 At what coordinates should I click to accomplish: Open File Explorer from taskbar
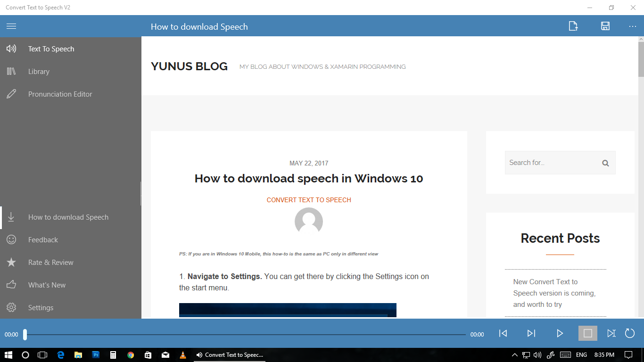(78, 355)
